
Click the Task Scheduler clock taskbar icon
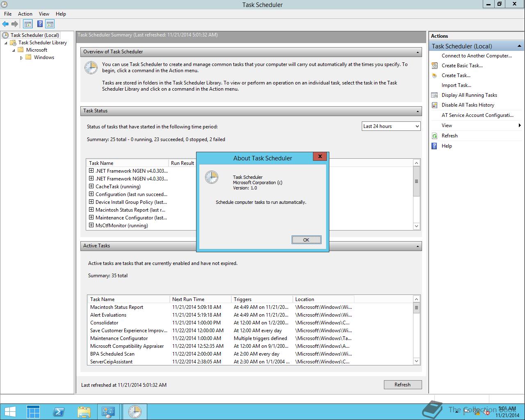click(135, 412)
